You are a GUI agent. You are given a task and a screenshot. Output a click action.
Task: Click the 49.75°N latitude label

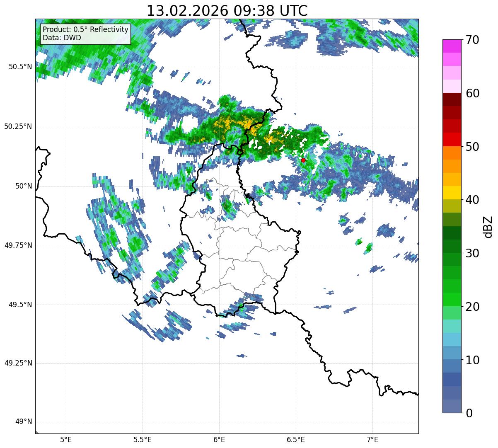pyautogui.click(x=18, y=245)
